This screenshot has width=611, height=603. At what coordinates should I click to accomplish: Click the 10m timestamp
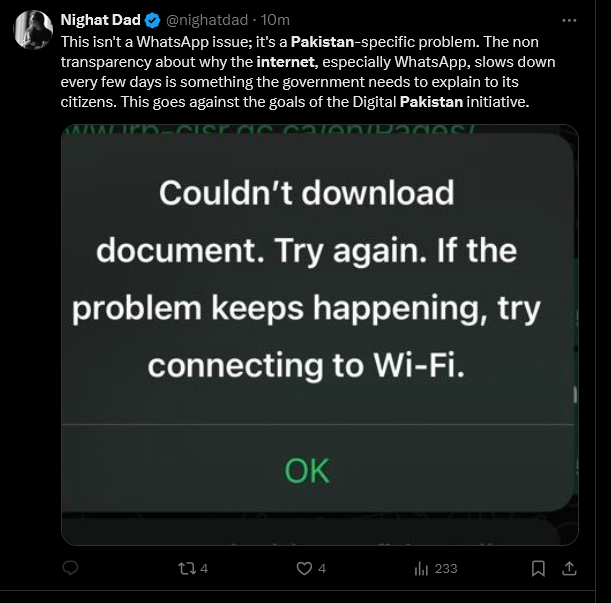coord(275,19)
